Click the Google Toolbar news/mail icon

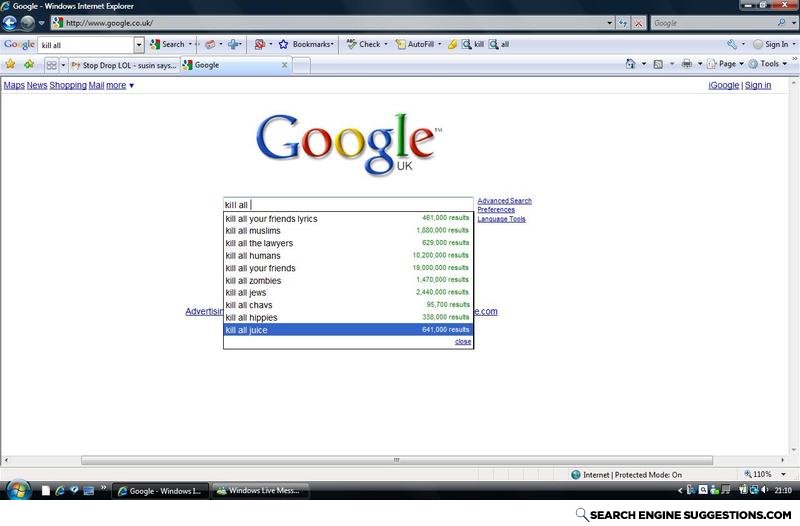[x=210, y=44]
